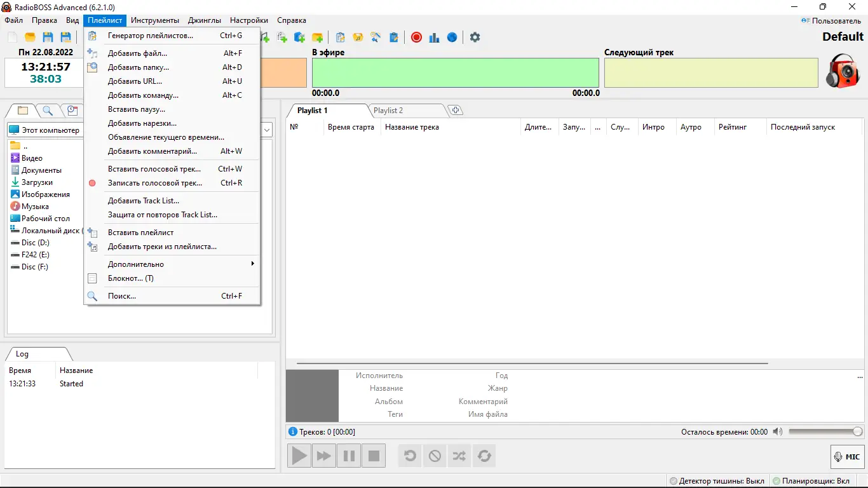Switch to the search tab magnifier icon
Screen dimensions: 868x488
(48, 111)
